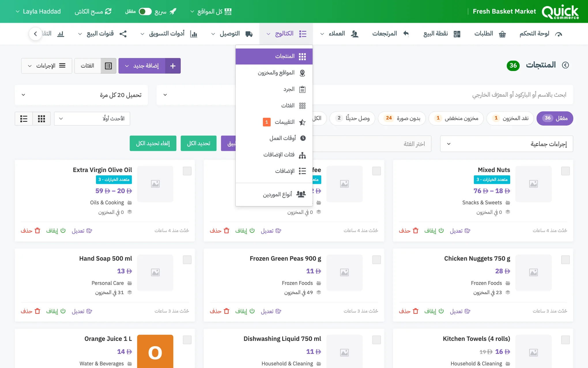This screenshot has height=368, width=588.
Task: Open the الطلبات nav item
Action: [490, 34]
